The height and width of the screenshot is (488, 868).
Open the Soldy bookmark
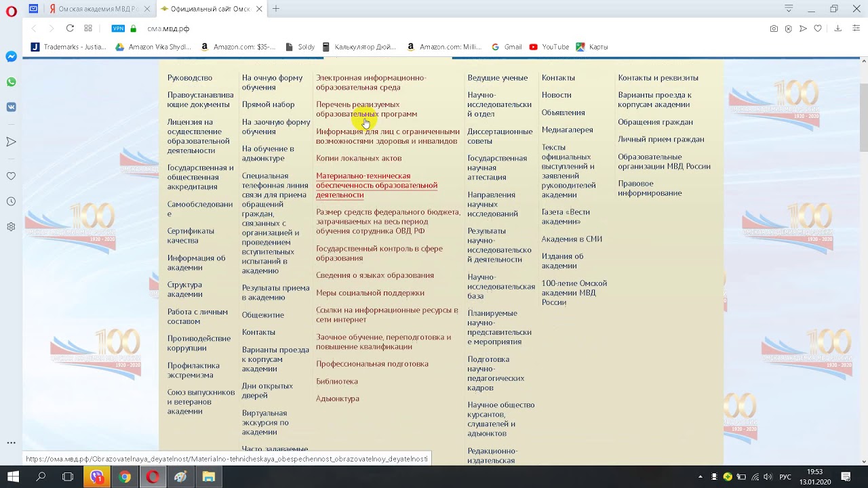(300, 47)
